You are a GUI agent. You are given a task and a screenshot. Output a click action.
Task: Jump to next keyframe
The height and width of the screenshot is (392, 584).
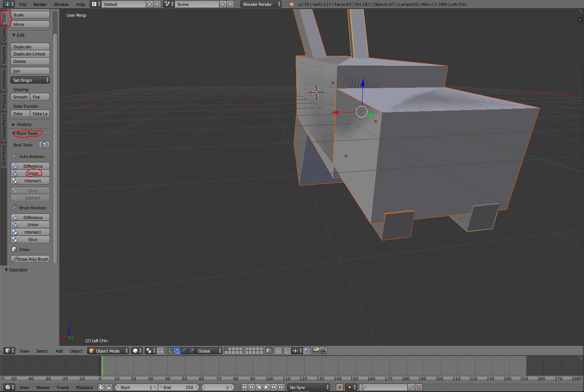click(274, 387)
